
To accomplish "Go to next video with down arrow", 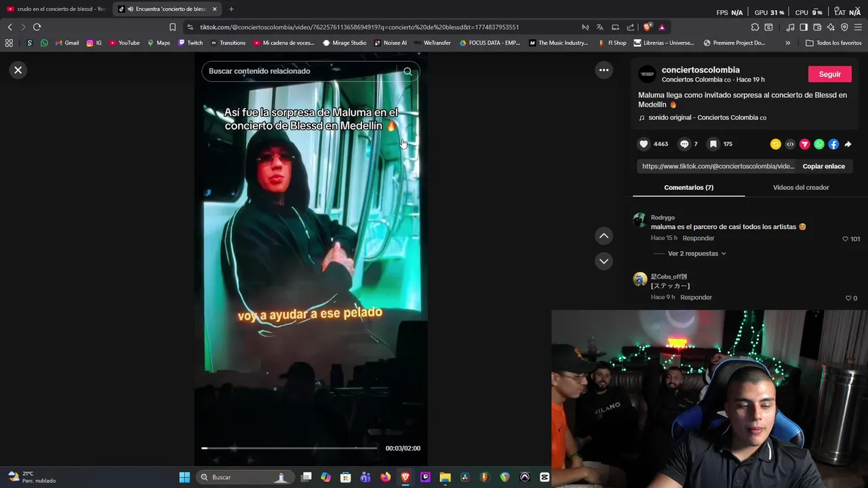I will click(x=604, y=261).
